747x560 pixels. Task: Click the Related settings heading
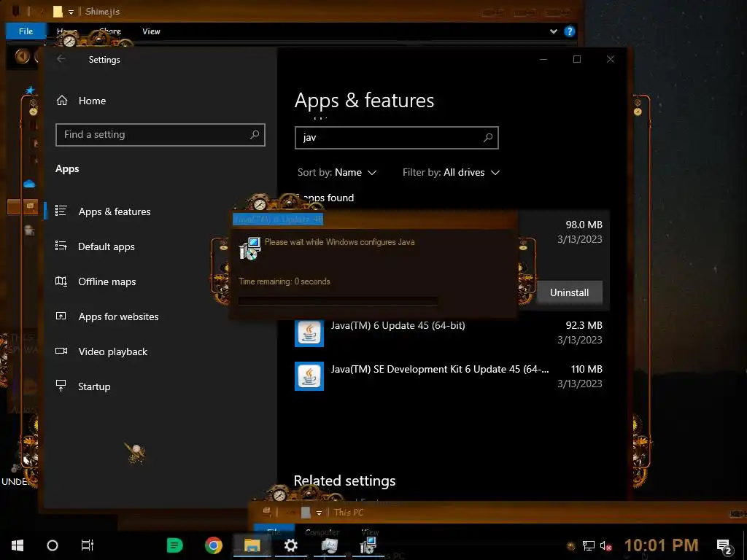pyautogui.click(x=344, y=481)
